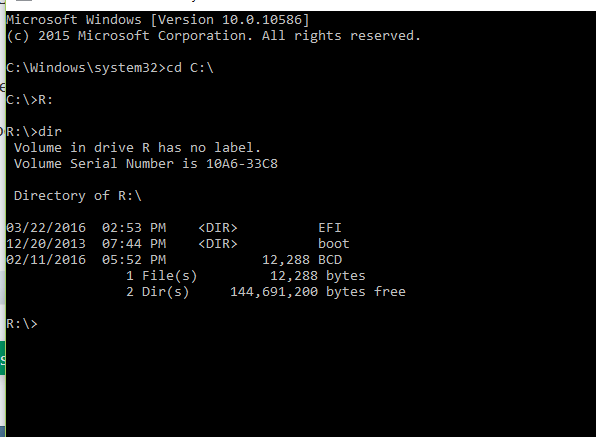Click the 'Directory of R:\' line
The height and width of the screenshot is (437, 596).
pyautogui.click(x=78, y=196)
